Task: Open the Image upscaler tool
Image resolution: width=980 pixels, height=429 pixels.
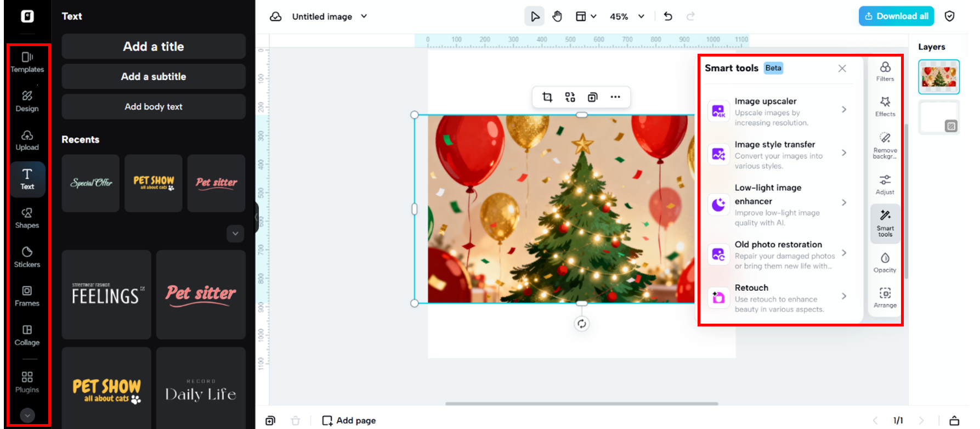Action: 779,111
